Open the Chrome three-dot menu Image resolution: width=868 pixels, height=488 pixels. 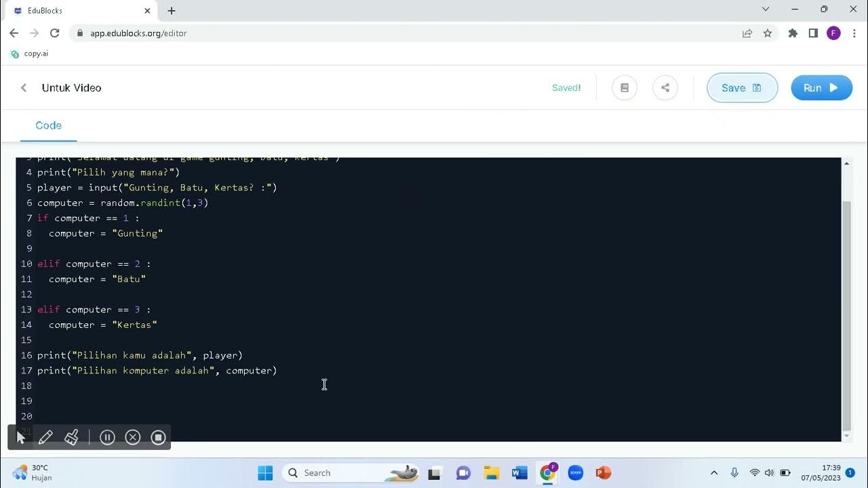[x=854, y=33]
